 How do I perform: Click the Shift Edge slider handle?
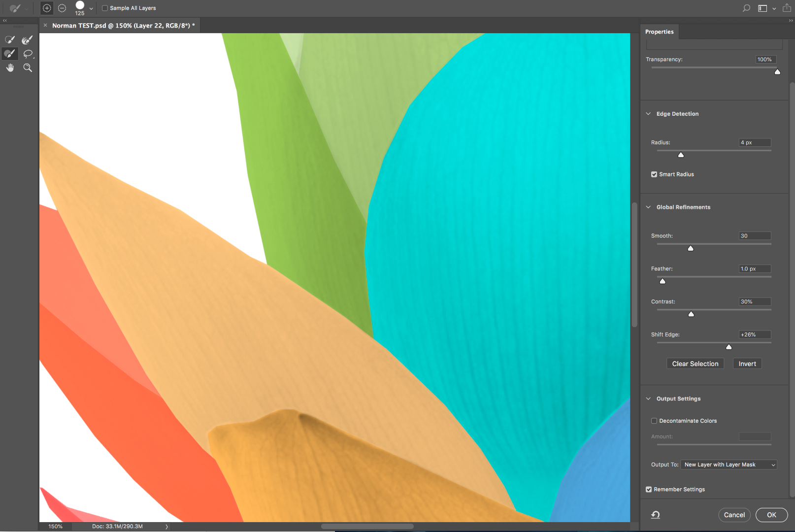pos(729,347)
